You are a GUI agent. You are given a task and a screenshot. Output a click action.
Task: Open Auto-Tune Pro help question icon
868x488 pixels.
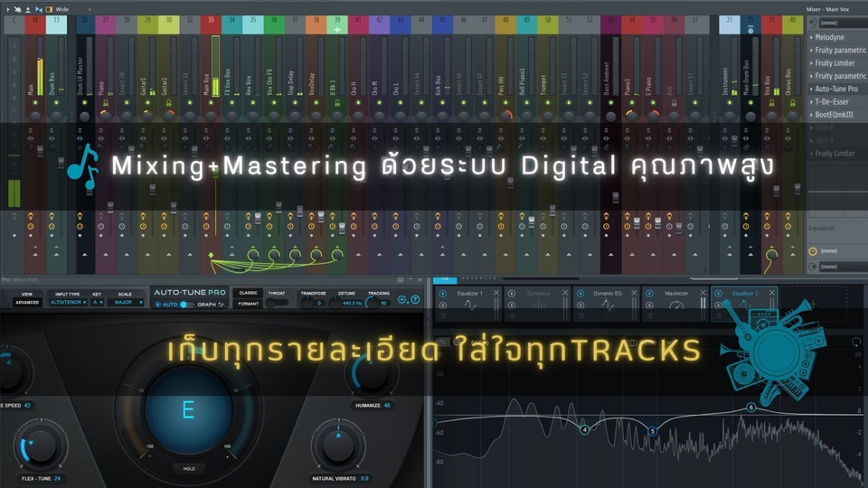(415, 300)
